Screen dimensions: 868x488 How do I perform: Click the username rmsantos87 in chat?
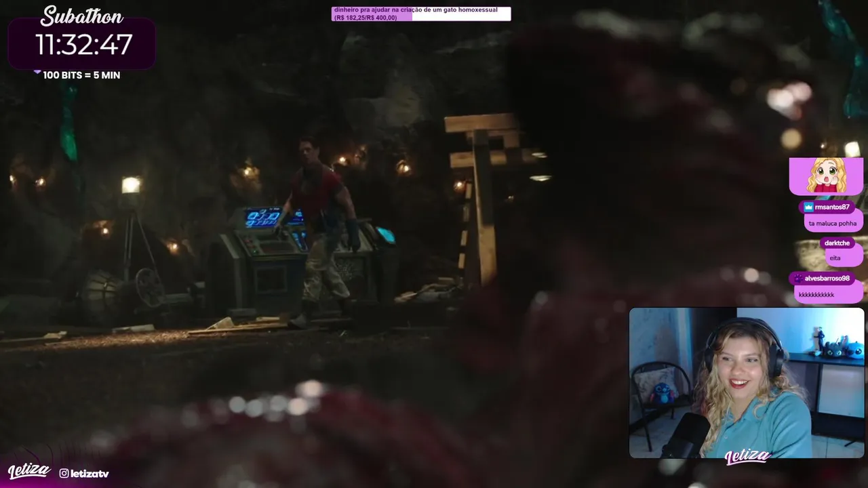pyautogui.click(x=832, y=207)
